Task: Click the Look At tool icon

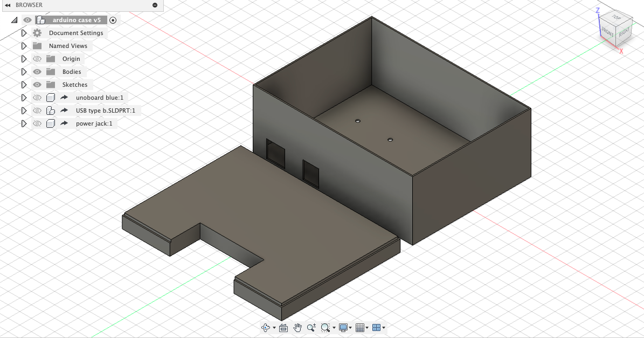Action: [283, 328]
